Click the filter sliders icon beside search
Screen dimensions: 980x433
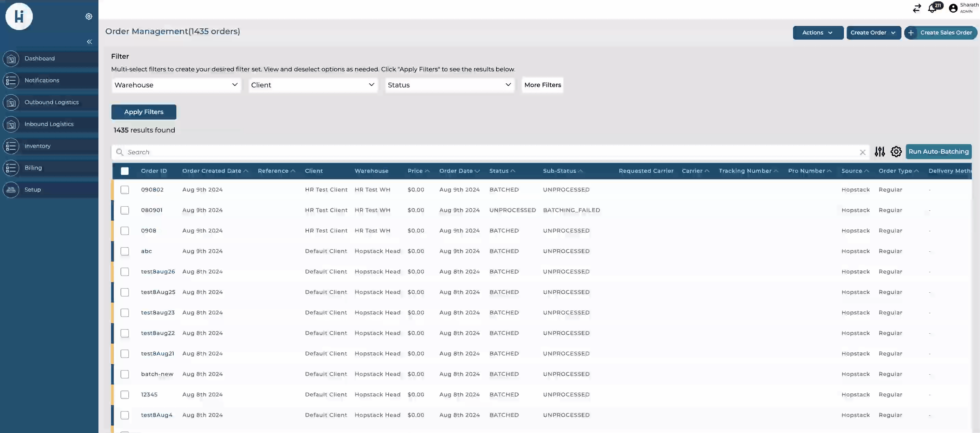click(x=880, y=152)
